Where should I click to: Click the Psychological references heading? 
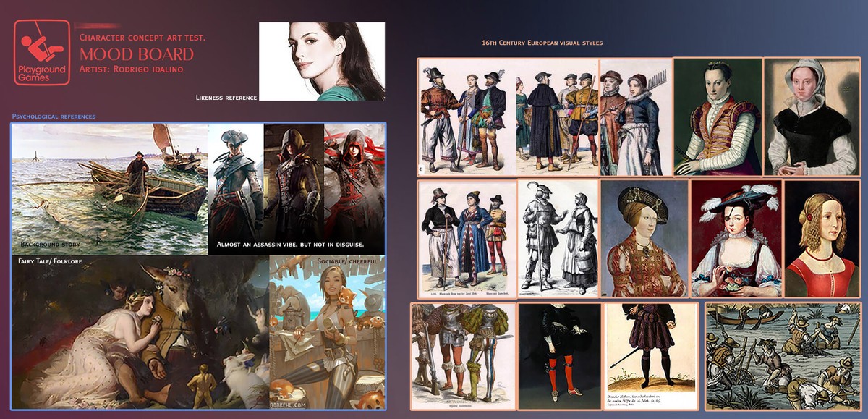tap(54, 116)
